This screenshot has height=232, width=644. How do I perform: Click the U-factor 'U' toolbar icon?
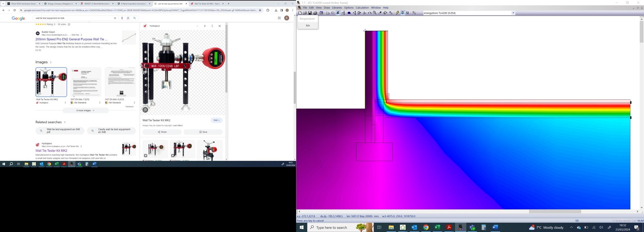click(x=408, y=13)
